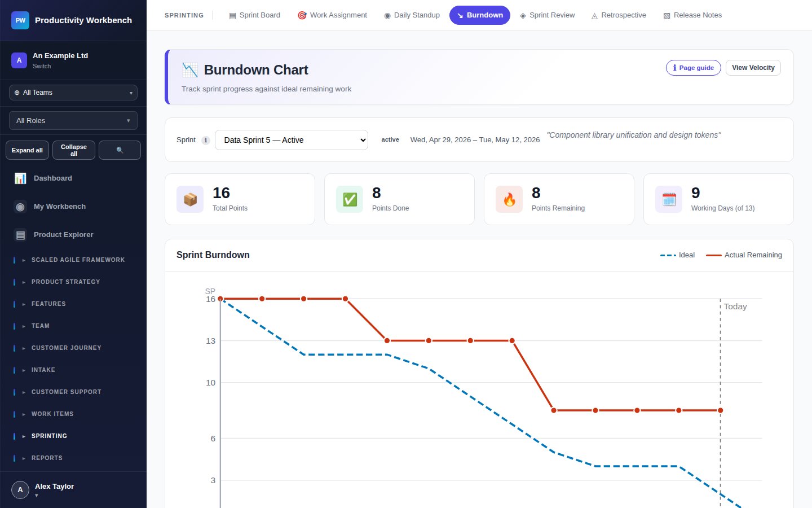Toggle the Ideal line legend entry
Image resolution: width=812 pixels, height=508 pixels.
677,255
